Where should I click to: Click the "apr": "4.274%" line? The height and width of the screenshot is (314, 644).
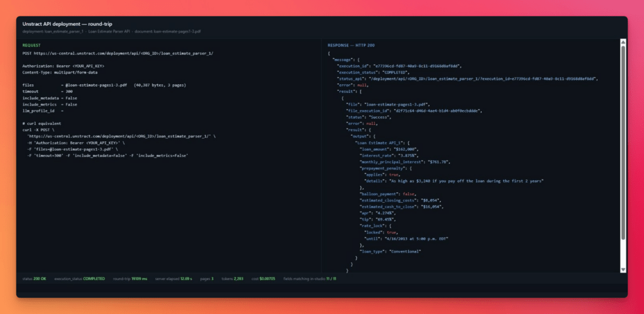[x=378, y=213]
